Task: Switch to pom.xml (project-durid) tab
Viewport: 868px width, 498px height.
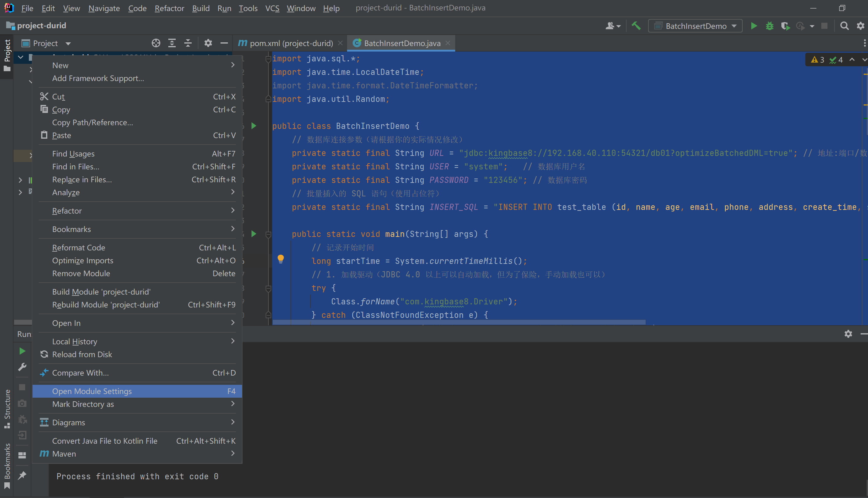Action: [x=291, y=44]
